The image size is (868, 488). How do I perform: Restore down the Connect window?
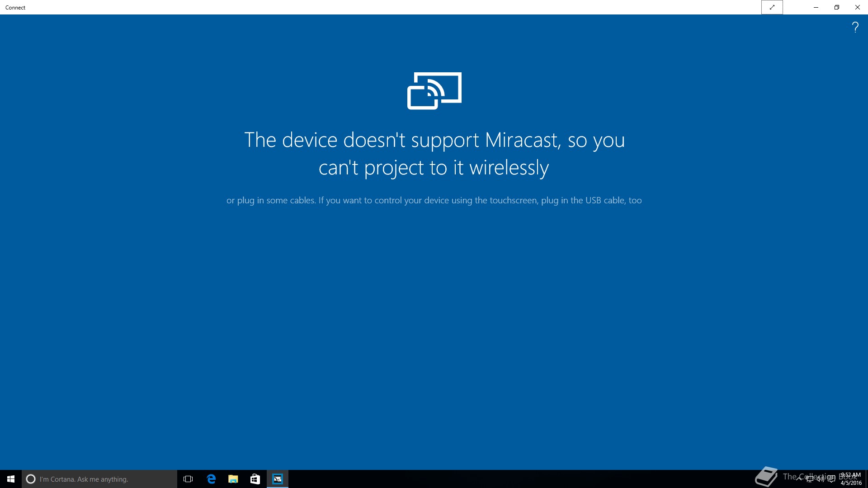pos(837,7)
